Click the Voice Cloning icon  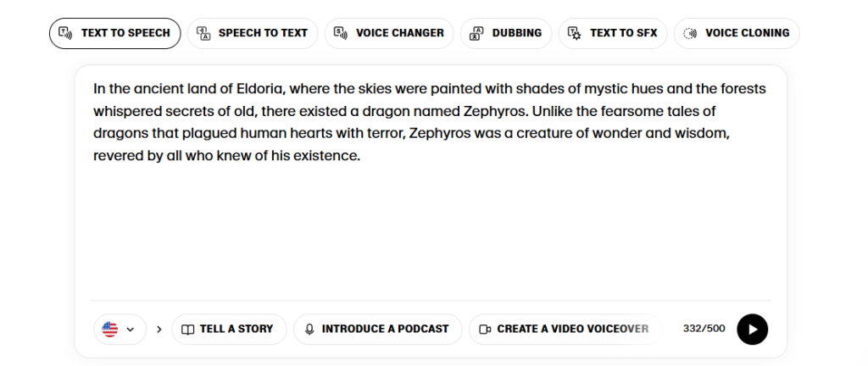pyautogui.click(x=690, y=33)
